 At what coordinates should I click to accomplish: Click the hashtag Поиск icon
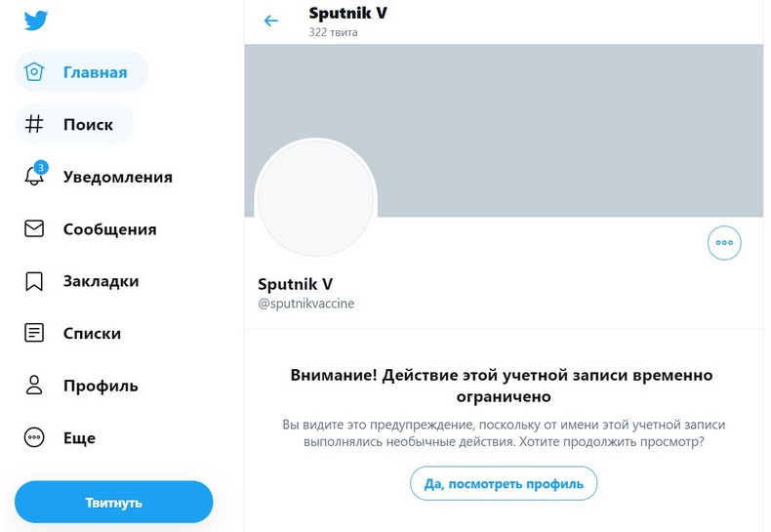click(x=35, y=125)
